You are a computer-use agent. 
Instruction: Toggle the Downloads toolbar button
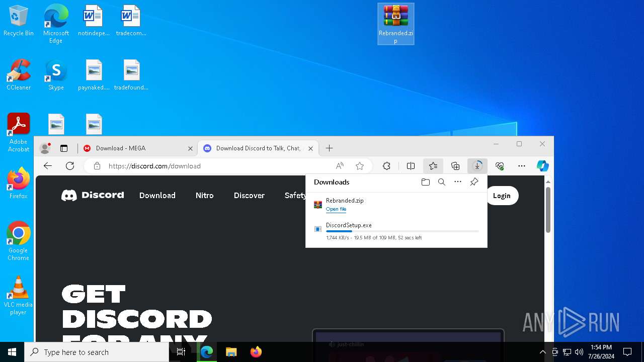[x=477, y=166]
